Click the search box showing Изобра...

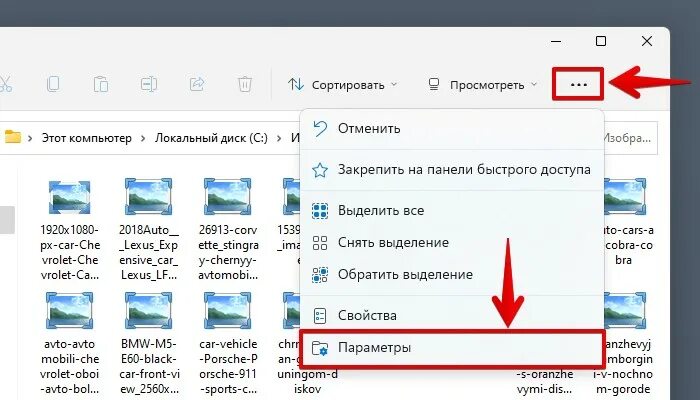click(629, 138)
